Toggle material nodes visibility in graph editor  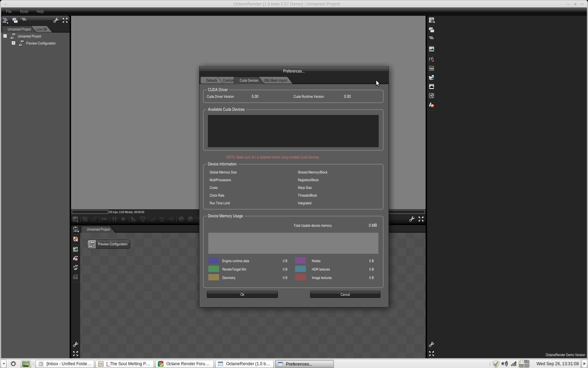(x=76, y=267)
